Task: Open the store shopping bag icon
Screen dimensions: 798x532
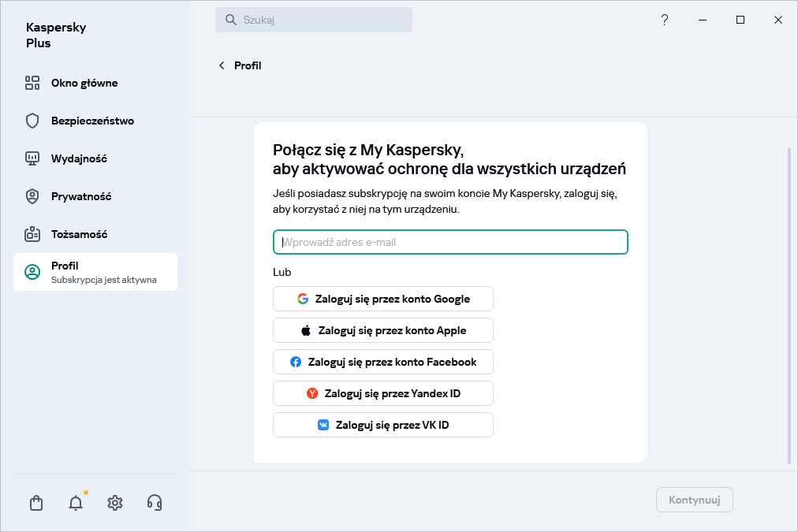Action: pyautogui.click(x=36, y=503)
